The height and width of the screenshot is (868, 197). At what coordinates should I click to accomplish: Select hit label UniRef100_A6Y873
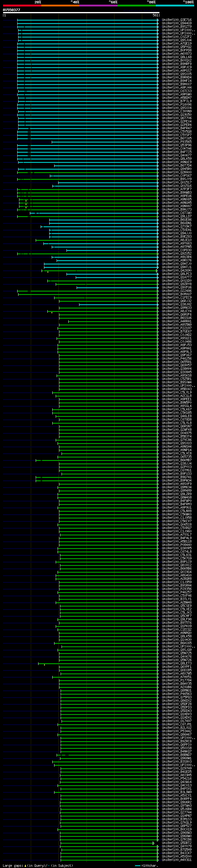pyautogui.click(x=177, y=54)
